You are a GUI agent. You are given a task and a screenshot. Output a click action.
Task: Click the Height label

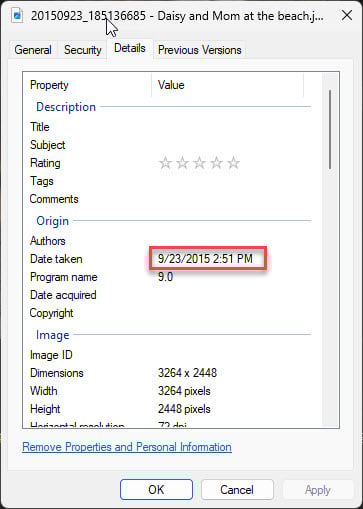45,409
